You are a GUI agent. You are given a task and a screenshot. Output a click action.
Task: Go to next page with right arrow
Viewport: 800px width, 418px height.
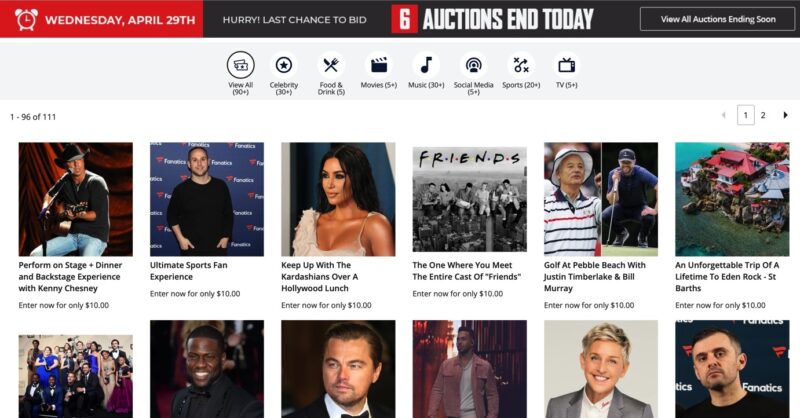[x=785, y=115]
